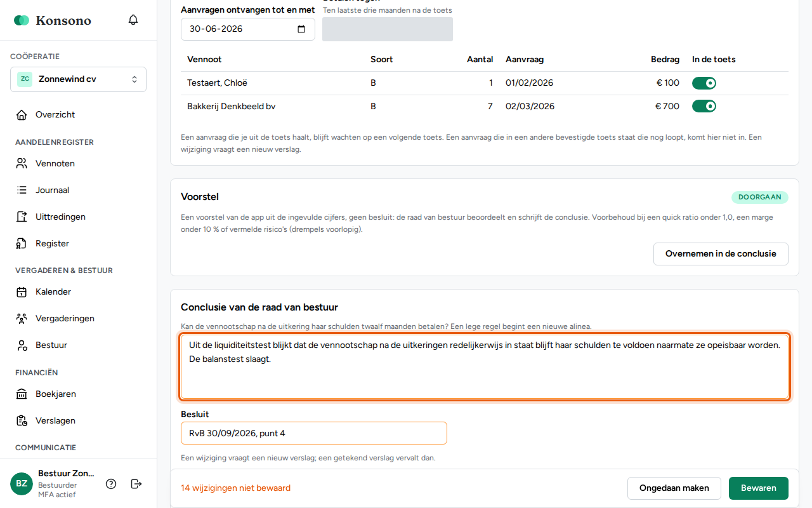Click the Besluit input field
This screenshot has height=508, width=812.
314,433
